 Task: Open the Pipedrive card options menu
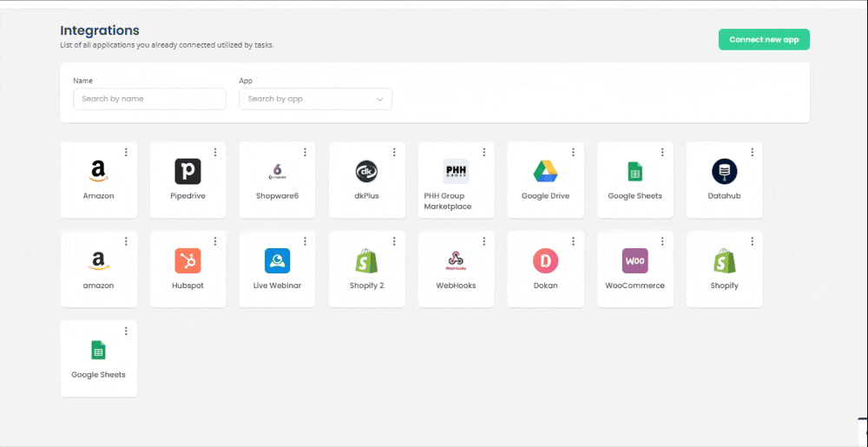pos(215,152)
